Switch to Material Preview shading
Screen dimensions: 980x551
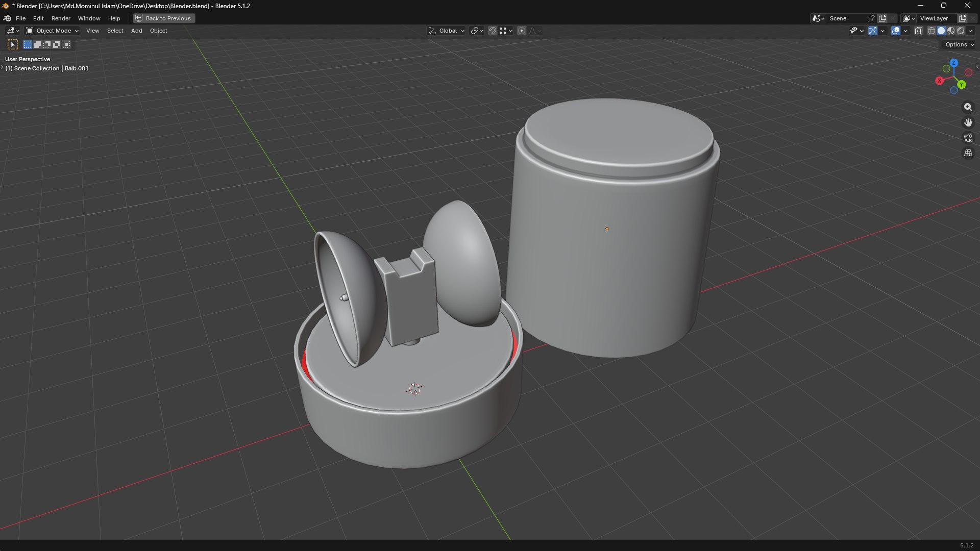(951, 31)
